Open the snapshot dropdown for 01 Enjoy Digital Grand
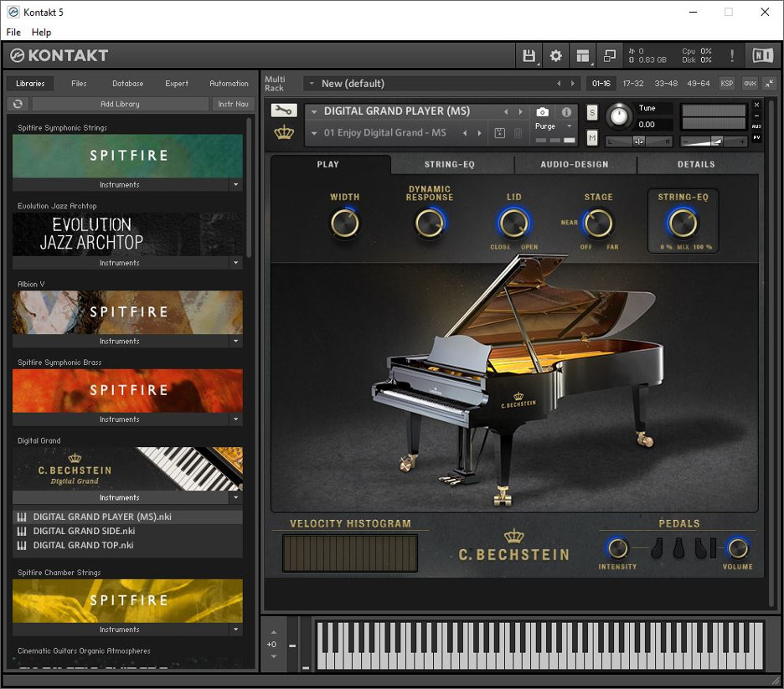Screen dimensions: 784x689 [x=314, y=133]
